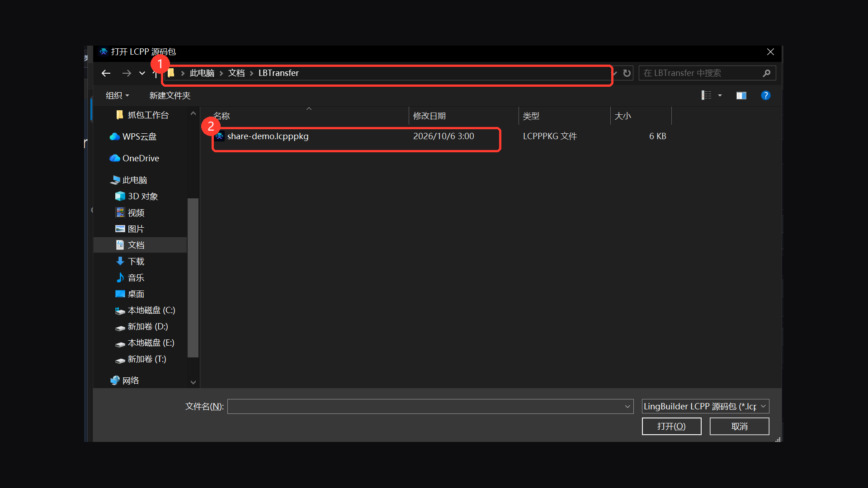Refresh the LBTransfer folder view
868x488 pixels.
coord(627,73)
